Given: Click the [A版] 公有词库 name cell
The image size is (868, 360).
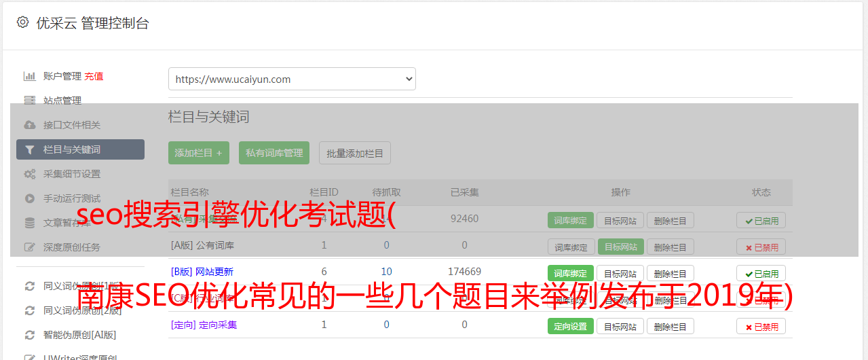Looking at the screenshot, I should click(x=202, y=245).
